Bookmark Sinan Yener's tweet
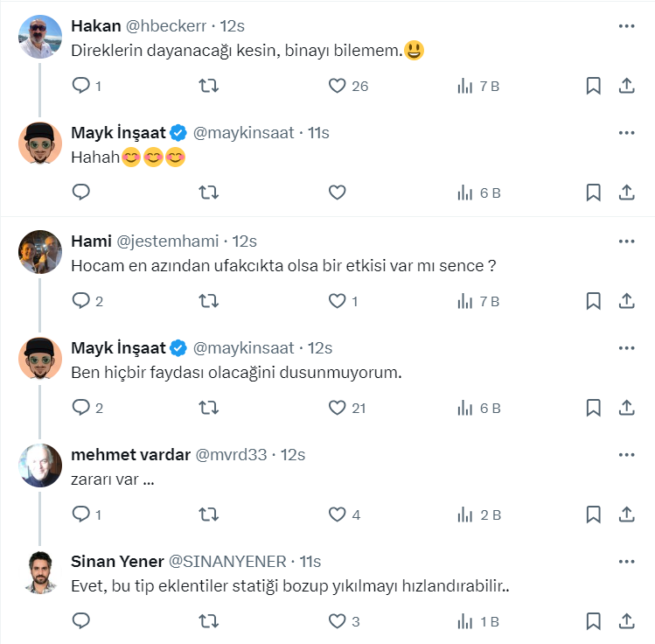Image resolution: width=655 pixels, height=644 pixels. (593, 621)
